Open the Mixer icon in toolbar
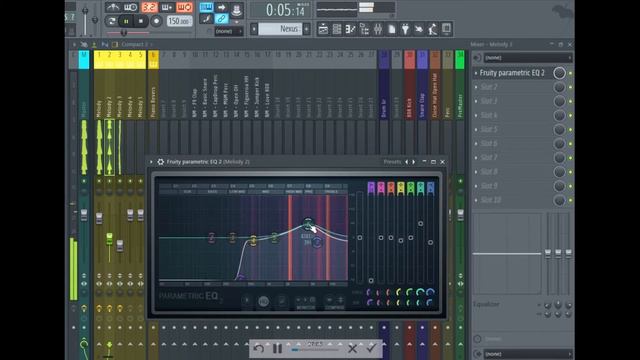Viewport: 640px width, 360px height. (x=378, y=29)
